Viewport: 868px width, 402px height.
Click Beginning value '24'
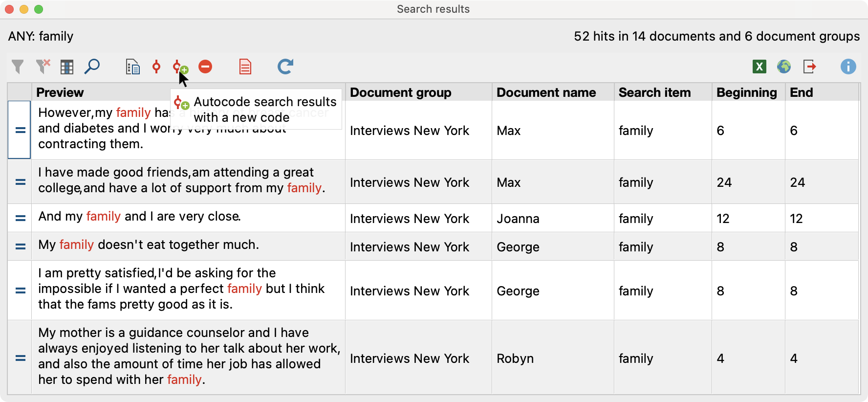pos(724,182)
